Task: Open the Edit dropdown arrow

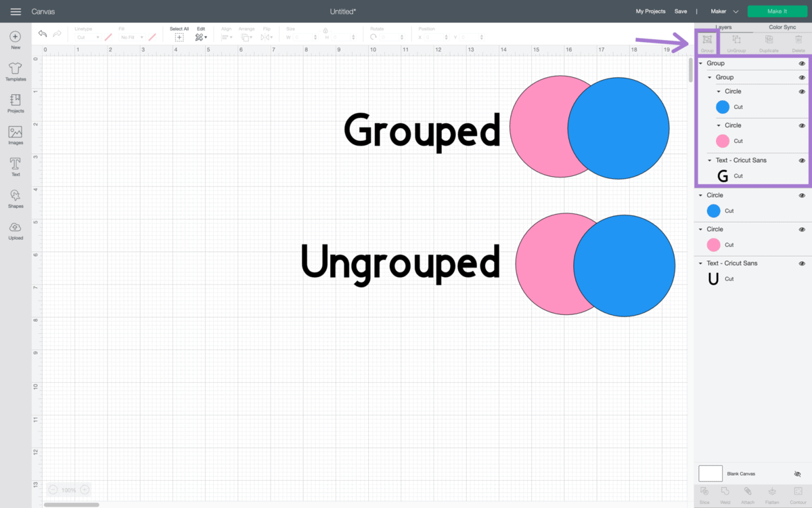Action: tap(205, 38)
